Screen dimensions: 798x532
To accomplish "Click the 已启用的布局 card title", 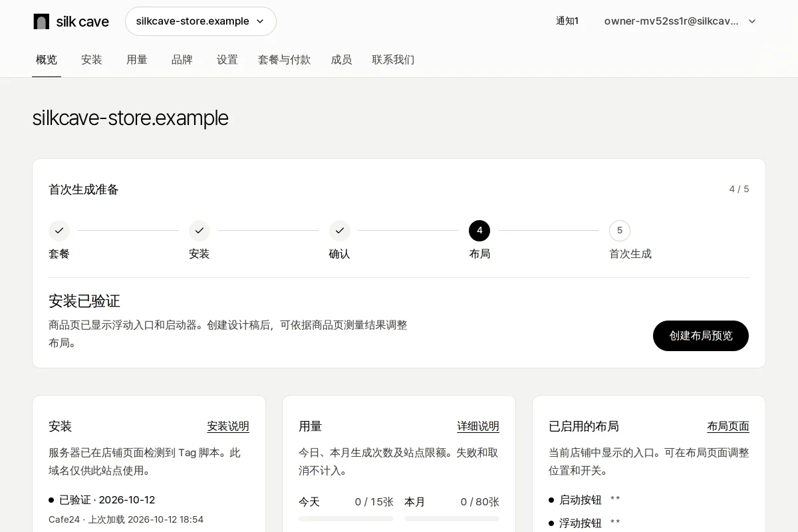I will coord(584,426).
